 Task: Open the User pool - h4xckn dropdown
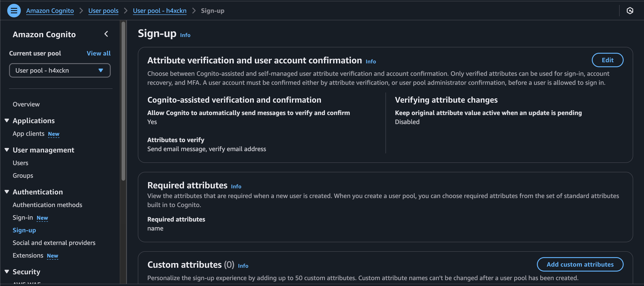point(60,70)
